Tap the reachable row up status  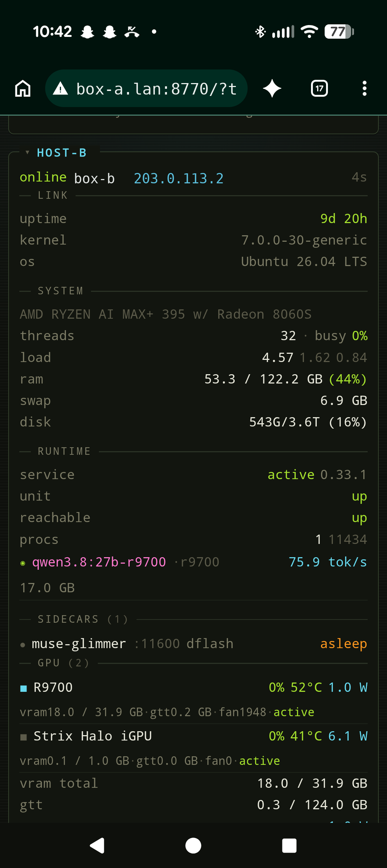(x=359, y=518)
